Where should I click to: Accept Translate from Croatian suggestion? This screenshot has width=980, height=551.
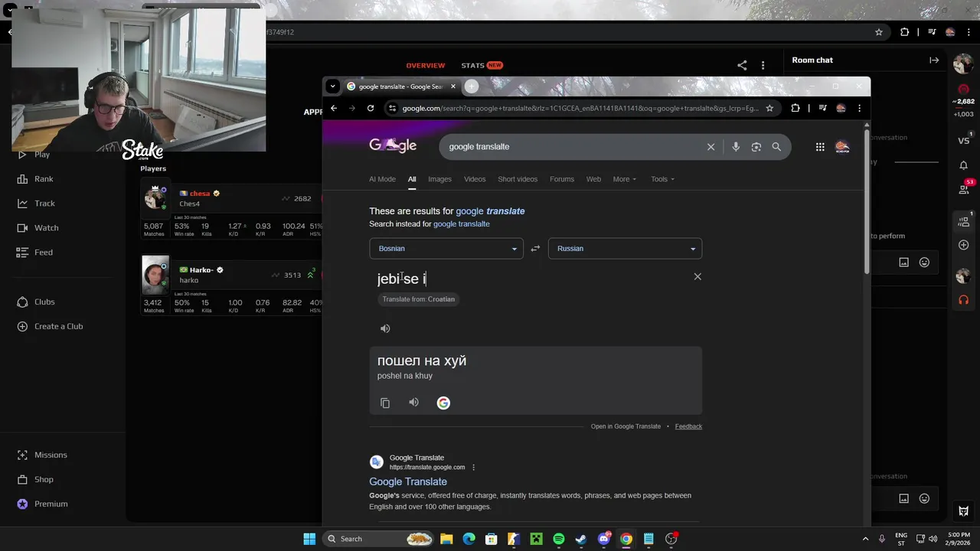pyautogui.click(x=419, y=299)
